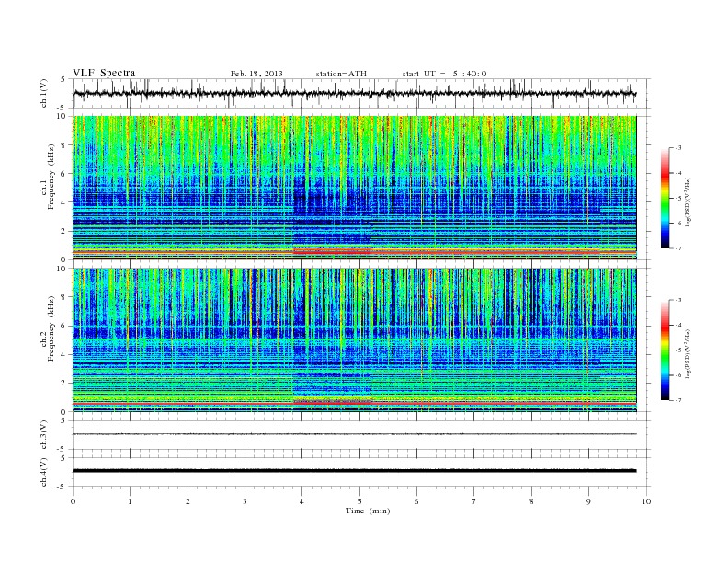Image resolution: width=728 pixels, height=563 pixels.
Task: Click the ch.2 "Frequency (kHz)" axis label
Action: [x=51, y=327]
